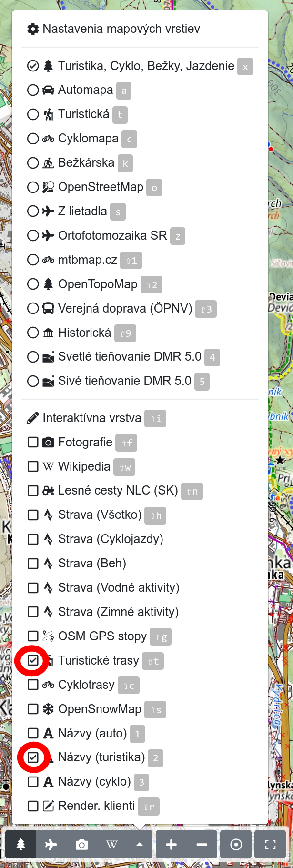Switch to the Cyklomapa base layer
Viewport: 293px width, 868px height.
(x=32, y=139)
